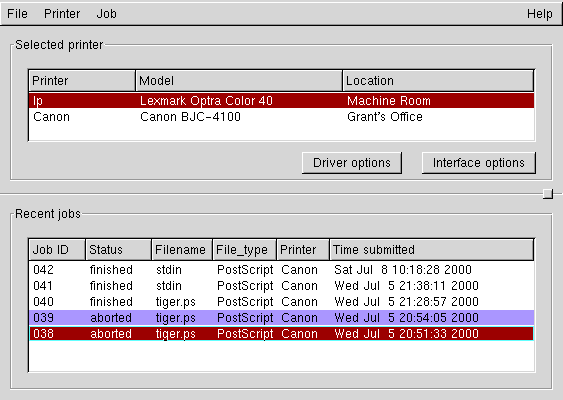Select aborted job 038
Image resolution: width=563 pixels, height=400 pixels.
pos(282,334)
